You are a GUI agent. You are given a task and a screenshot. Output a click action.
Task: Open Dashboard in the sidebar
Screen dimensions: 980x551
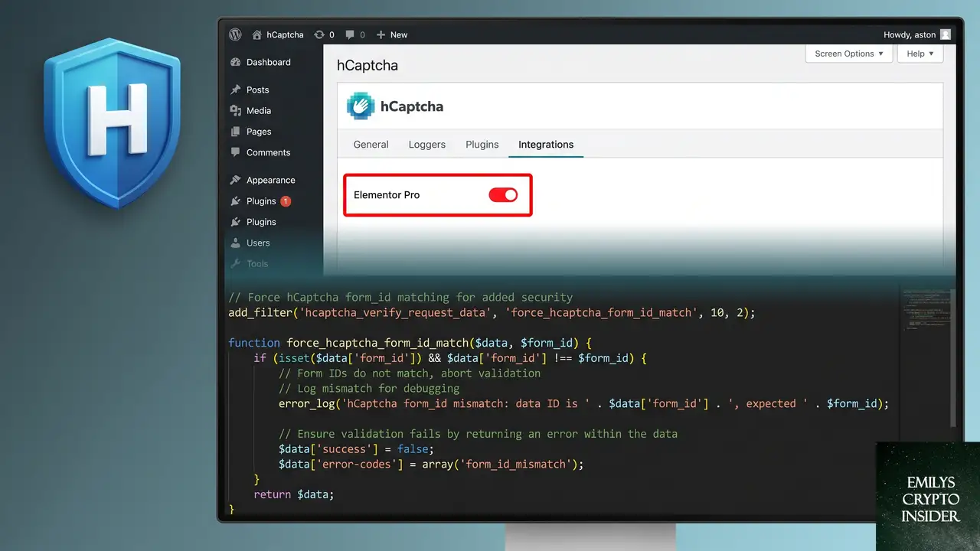pos(269,62)
